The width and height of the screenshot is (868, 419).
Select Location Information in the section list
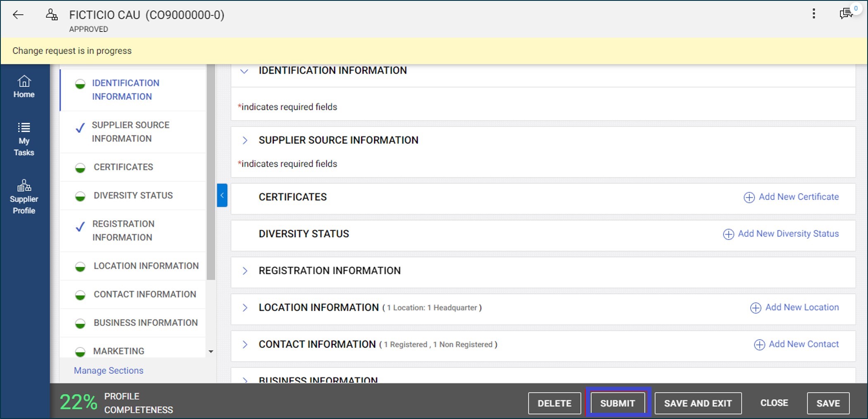(146, 266)
